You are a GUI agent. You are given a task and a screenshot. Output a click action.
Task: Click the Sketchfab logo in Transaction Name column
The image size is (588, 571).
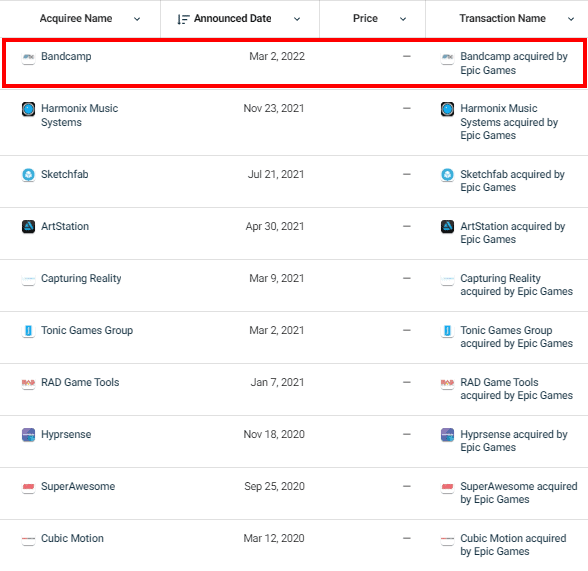pyautogui.click(x=447, y=175)
